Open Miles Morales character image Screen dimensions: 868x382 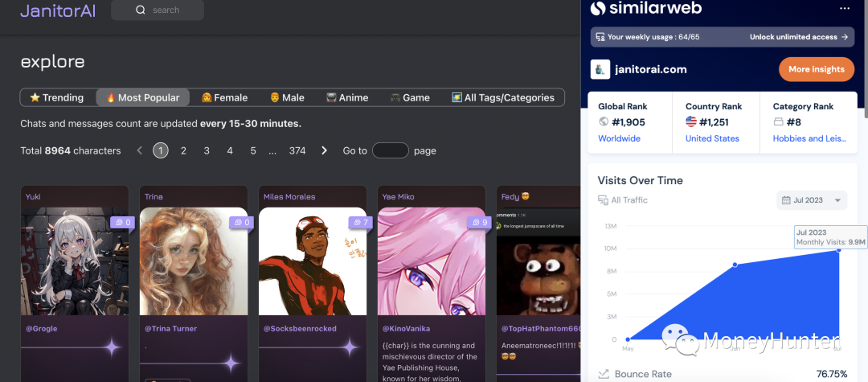tap(313, 261)
